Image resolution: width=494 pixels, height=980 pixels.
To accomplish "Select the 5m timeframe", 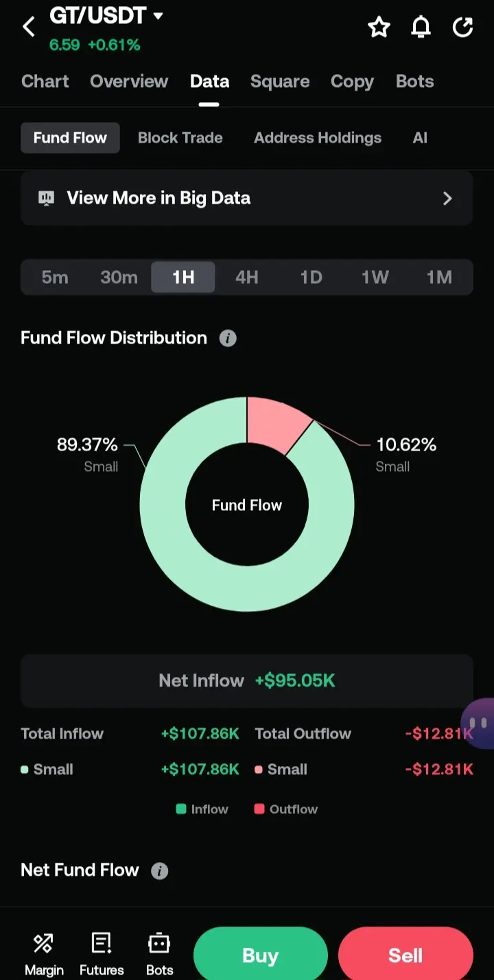I will coord(55,277).
